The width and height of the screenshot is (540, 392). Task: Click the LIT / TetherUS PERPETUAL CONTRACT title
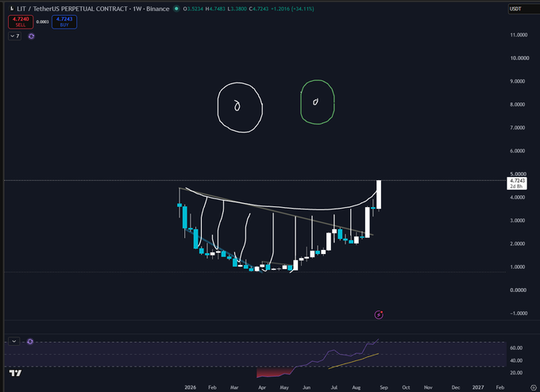(x=72, y=9)
